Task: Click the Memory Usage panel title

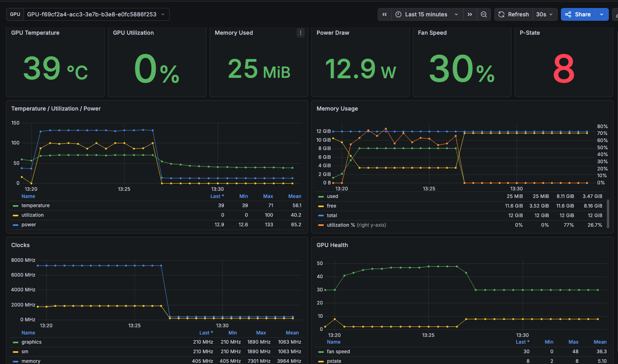Action: point(337,109)
